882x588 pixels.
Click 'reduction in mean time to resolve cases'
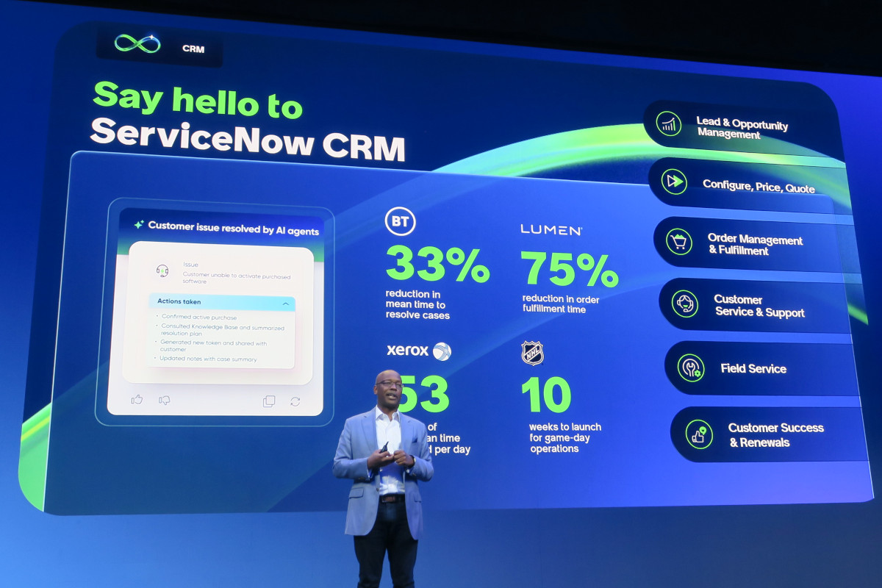point(417,304)
